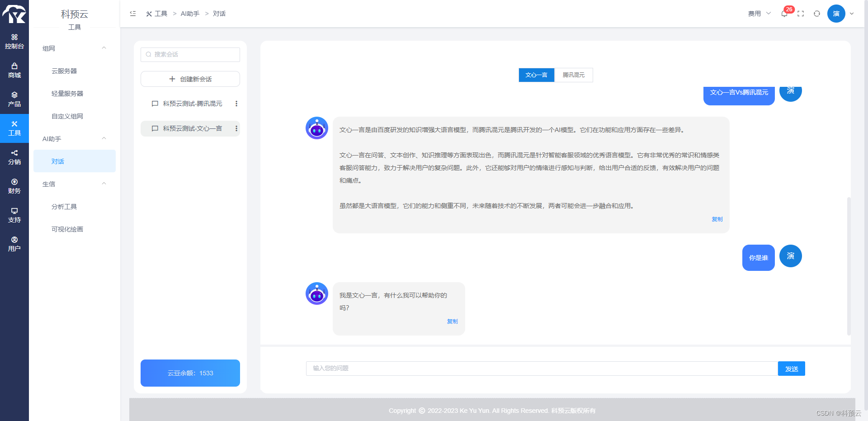
Task: Click AI助手 in breadcrumb
Action: point(190,14)
